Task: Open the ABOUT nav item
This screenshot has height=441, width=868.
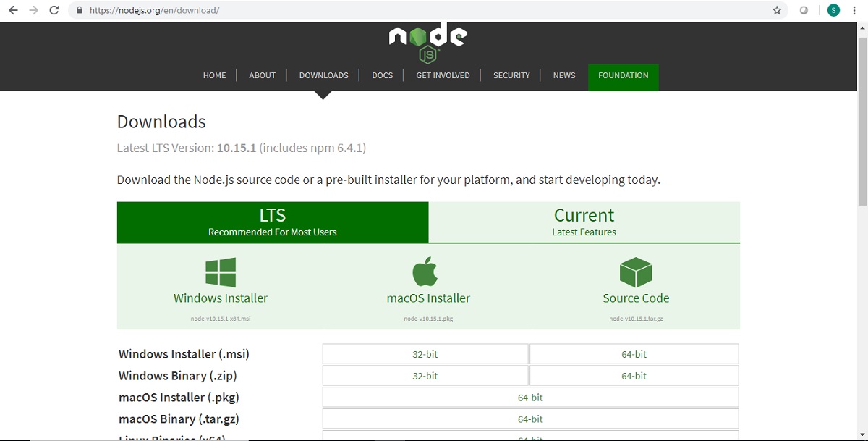Action: pyautogui.click(x=263, y=75)
